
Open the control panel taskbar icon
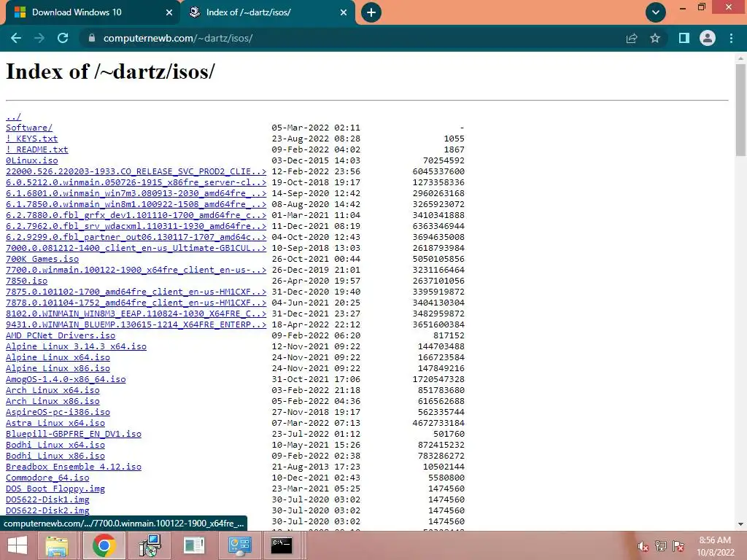[x=239, y=545]
